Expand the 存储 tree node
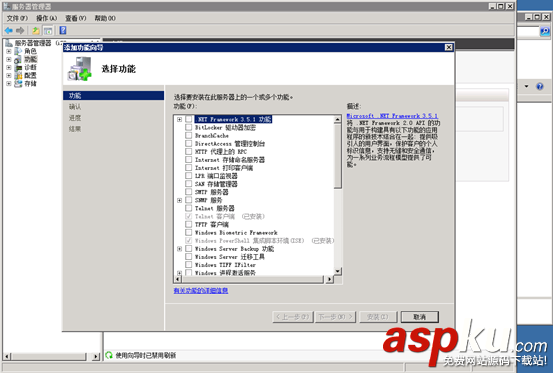553x373 pixels. [x=9, y=84]
